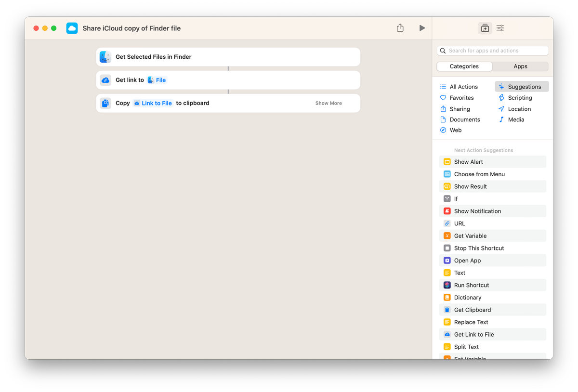
Task: Click the Show Notification bell icon
Action: [447, 211]
